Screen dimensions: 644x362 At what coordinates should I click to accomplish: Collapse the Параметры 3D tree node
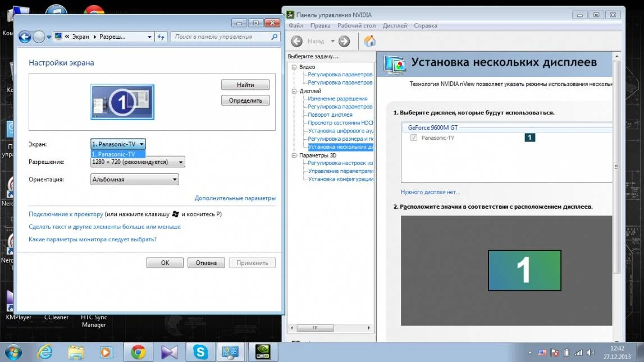point(294,155)
